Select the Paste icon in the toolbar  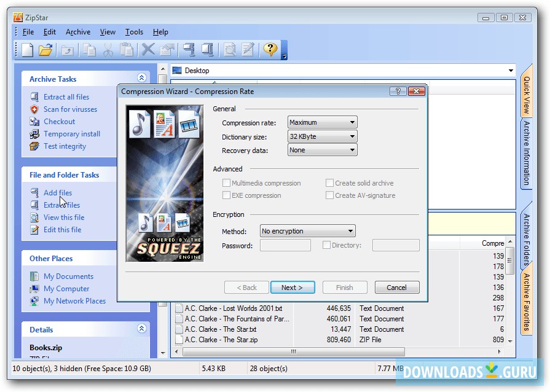point(128,50)
